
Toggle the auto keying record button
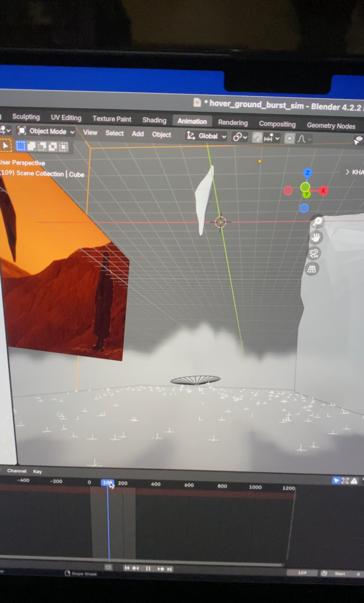tap(108, 567)
